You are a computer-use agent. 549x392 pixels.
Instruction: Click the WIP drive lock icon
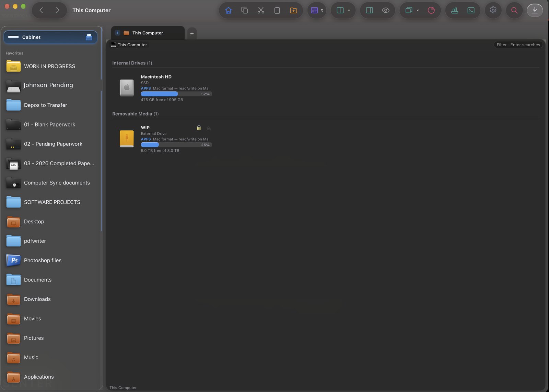tap(199, 128)
